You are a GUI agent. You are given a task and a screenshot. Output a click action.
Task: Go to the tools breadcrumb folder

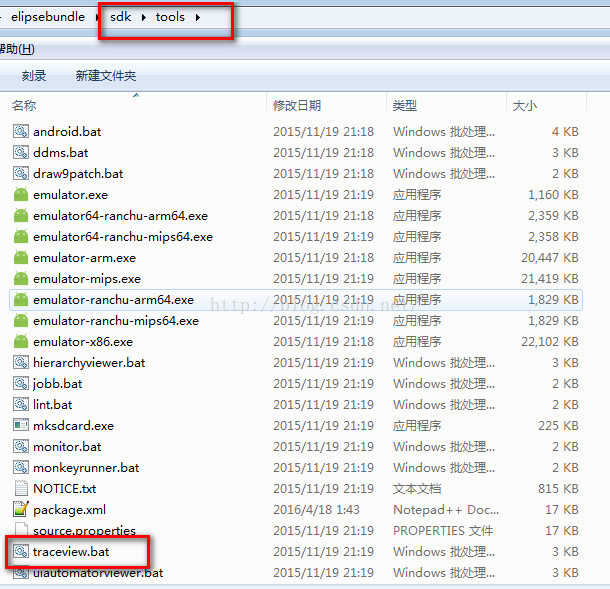pos(170,17)
